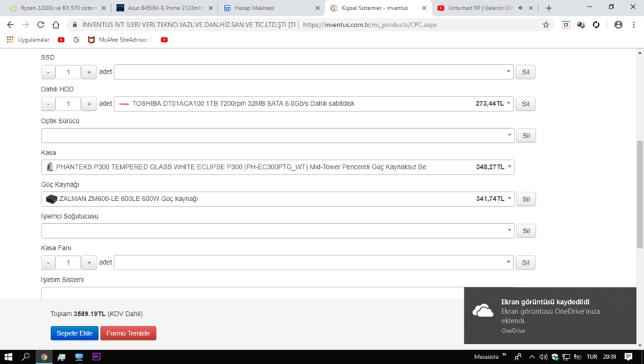Click the 3589.19TL total price text

coord(89,313)
